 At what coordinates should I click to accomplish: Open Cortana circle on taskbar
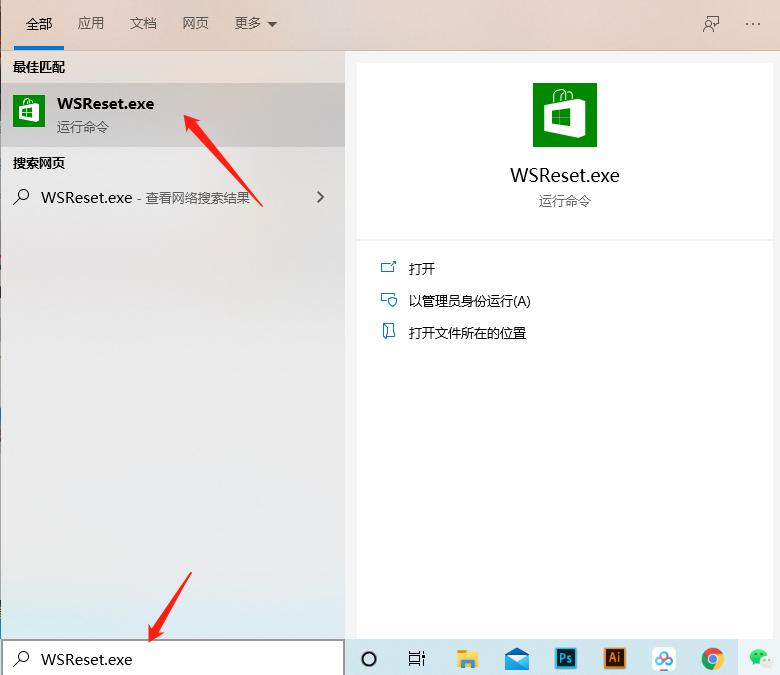pyautogui.click(x=369, y=659)
